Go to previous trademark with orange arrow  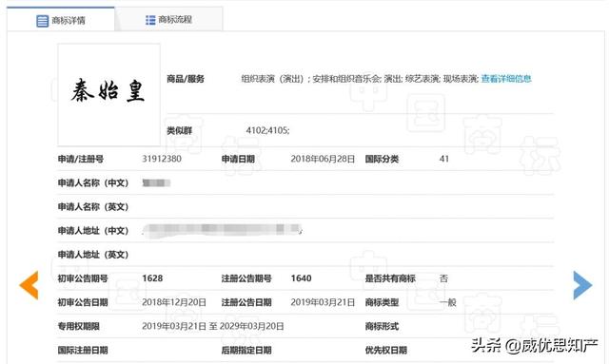29,285
